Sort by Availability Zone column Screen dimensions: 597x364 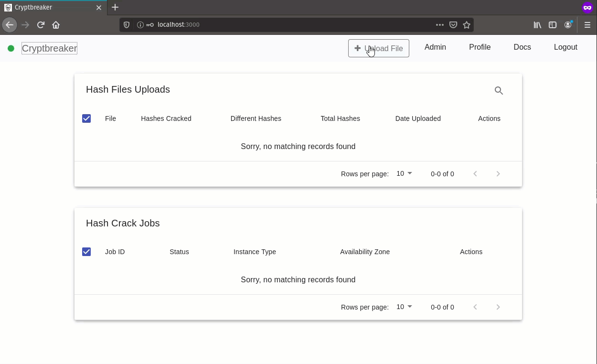[365, 252]
